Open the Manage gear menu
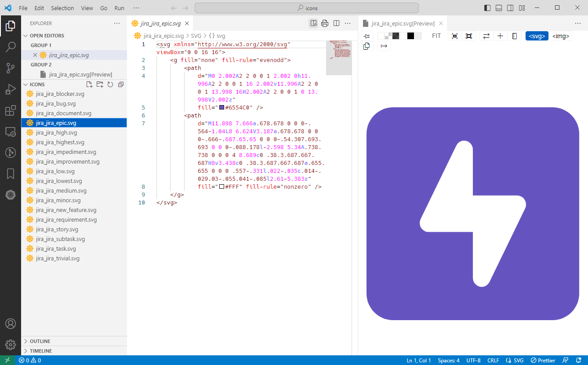Screen dimensions: 588x365 coord(11,345)
